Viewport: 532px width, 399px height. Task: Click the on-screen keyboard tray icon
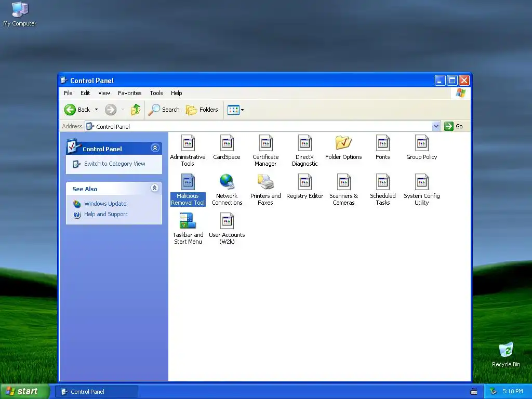pos(474,392)
